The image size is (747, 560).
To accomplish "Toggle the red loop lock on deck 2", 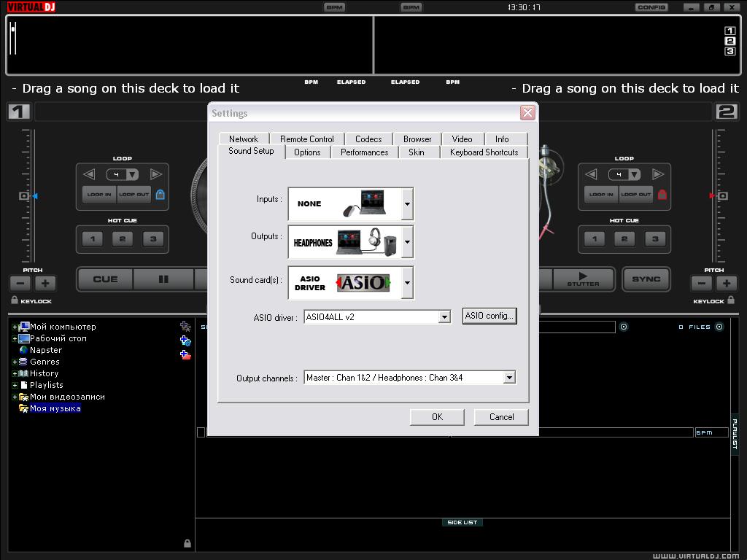I will (x=662, y=194).
